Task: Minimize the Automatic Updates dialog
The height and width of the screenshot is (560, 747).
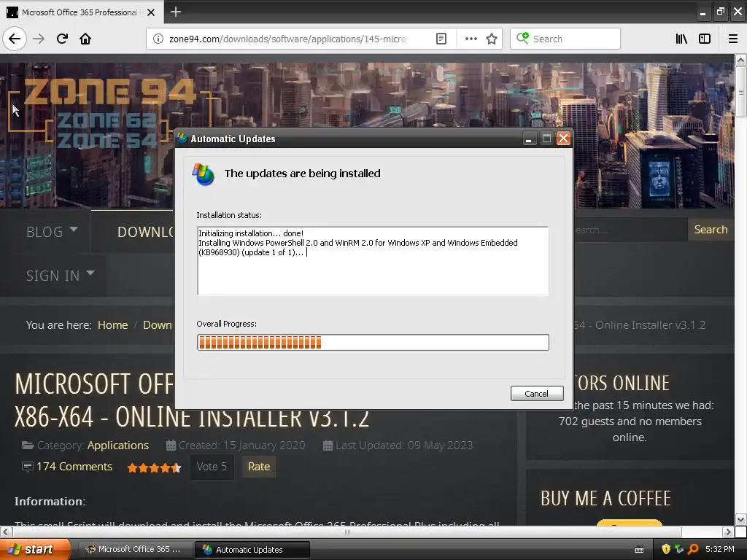Action: pyautogui.click(x=529, y=139)
